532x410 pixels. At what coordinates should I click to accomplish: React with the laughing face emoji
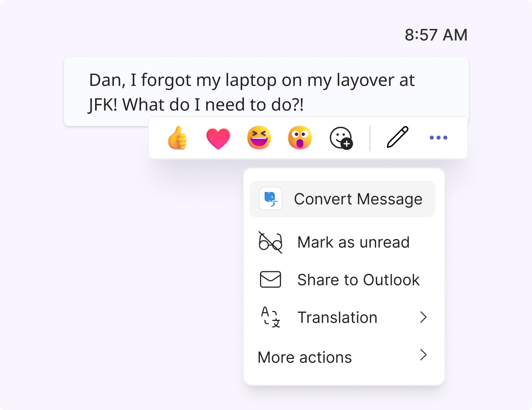259,138
